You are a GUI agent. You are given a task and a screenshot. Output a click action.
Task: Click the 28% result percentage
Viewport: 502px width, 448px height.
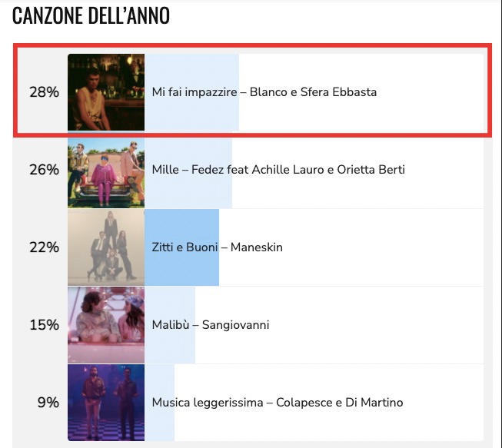(x=44, y=92)
